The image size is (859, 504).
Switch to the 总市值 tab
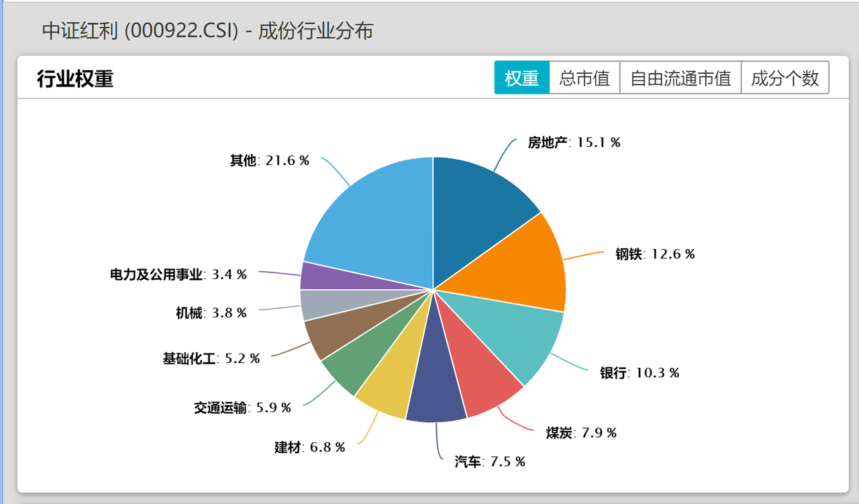pos(584,78)
